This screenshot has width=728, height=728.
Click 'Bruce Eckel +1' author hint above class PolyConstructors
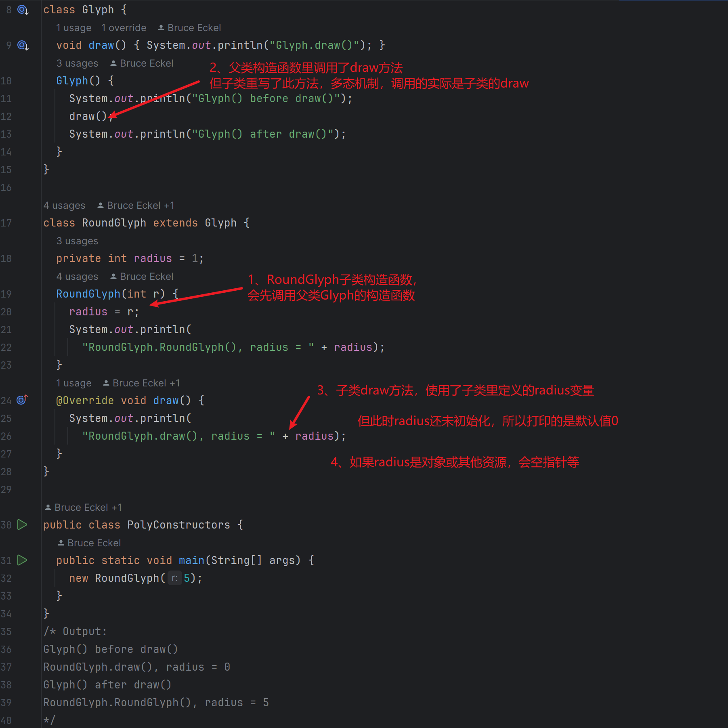(83, 508)
